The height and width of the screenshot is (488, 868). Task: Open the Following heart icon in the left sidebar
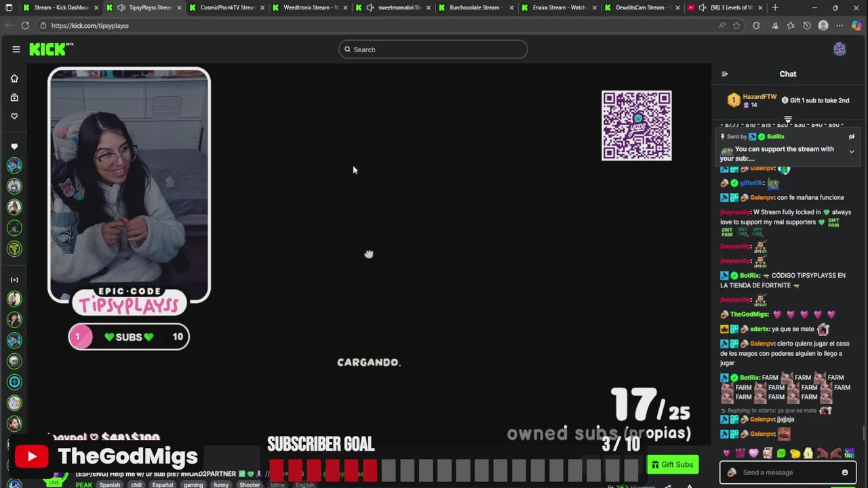(x=14, y=116)
